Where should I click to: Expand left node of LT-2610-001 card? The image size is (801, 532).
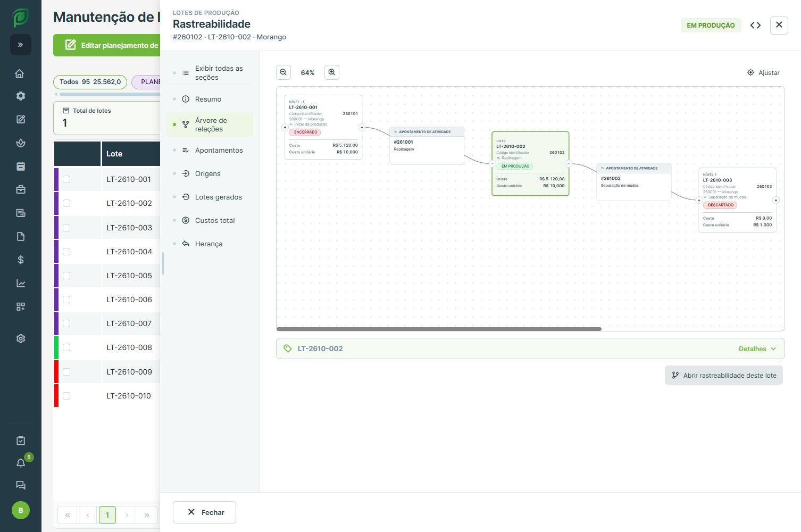285,127
